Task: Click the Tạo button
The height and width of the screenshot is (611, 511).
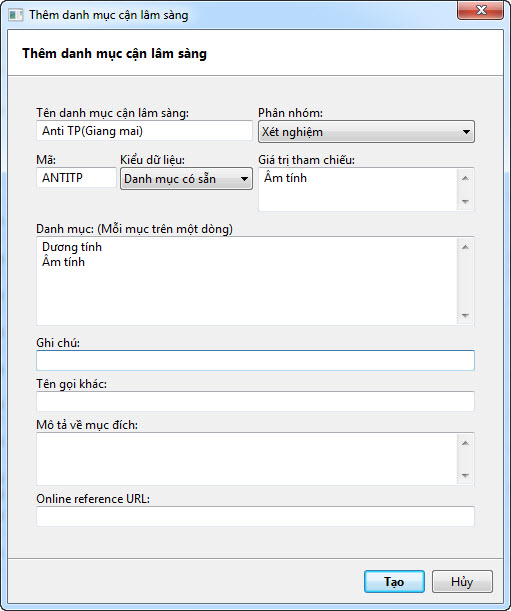Action: pyautogui.click(x=394, y=582)
